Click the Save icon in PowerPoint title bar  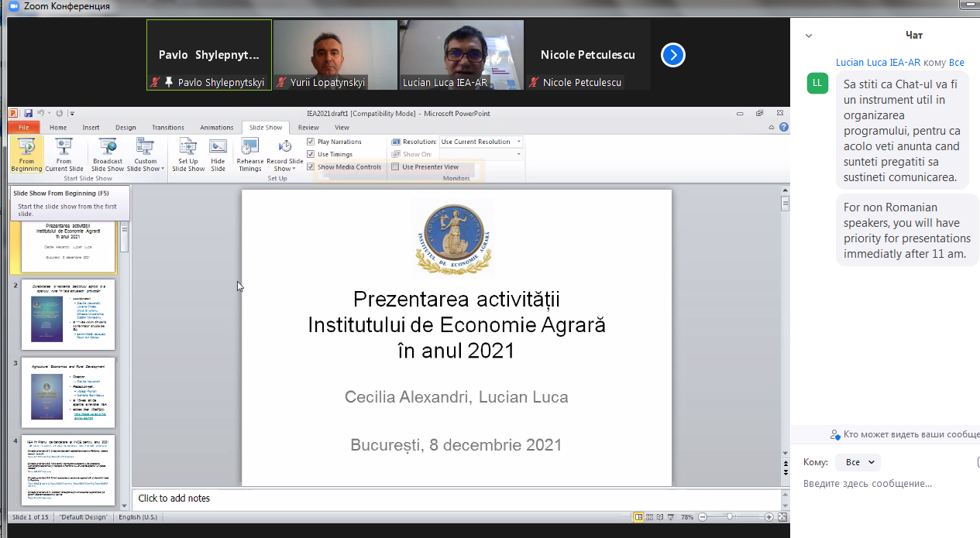click(x=29, y=114)
